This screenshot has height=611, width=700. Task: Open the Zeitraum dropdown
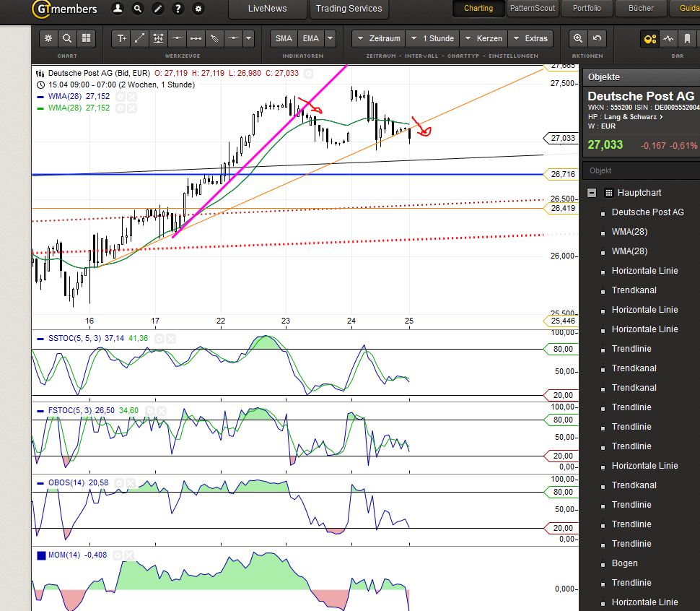coord(378,38)
